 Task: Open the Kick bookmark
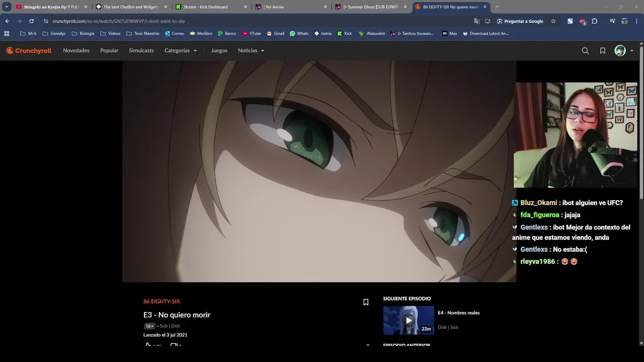[x=345, y=34]
